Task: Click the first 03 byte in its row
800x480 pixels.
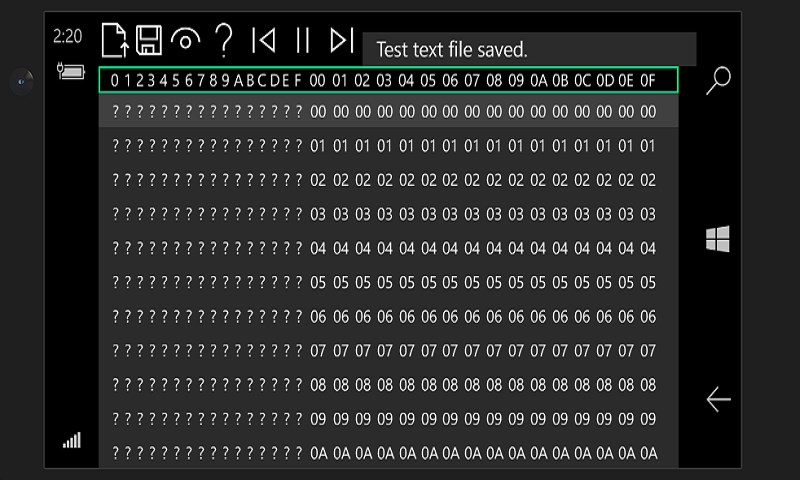Action: pyautogui.click(x=317, y=214)
